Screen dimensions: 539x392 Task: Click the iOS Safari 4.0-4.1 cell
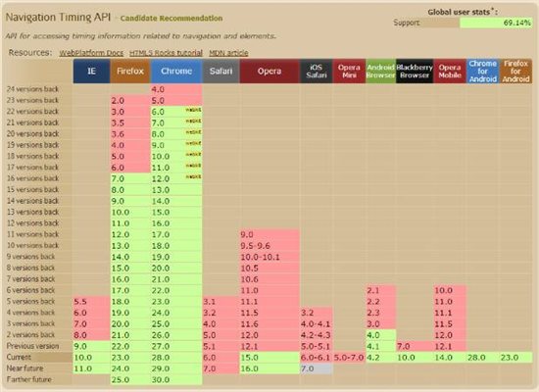pyautogui.click(x=317, y=324)
